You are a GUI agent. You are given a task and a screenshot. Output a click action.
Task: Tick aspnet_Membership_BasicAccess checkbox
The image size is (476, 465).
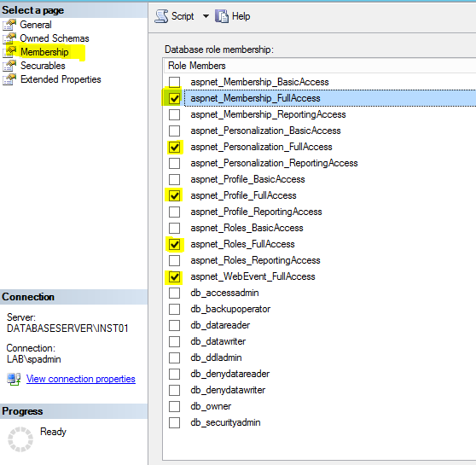pyautogui.click(x=175, y=82)
